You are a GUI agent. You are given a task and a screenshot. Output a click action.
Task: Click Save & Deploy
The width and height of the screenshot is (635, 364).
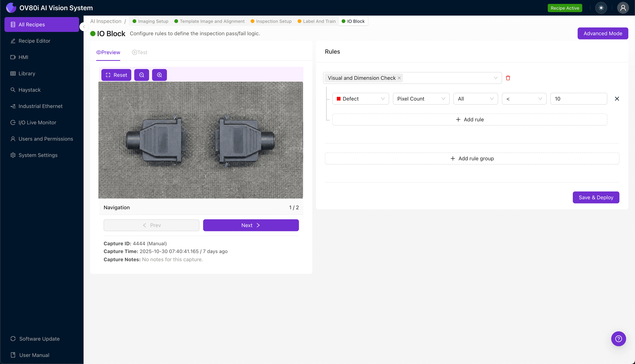point(596,197)
